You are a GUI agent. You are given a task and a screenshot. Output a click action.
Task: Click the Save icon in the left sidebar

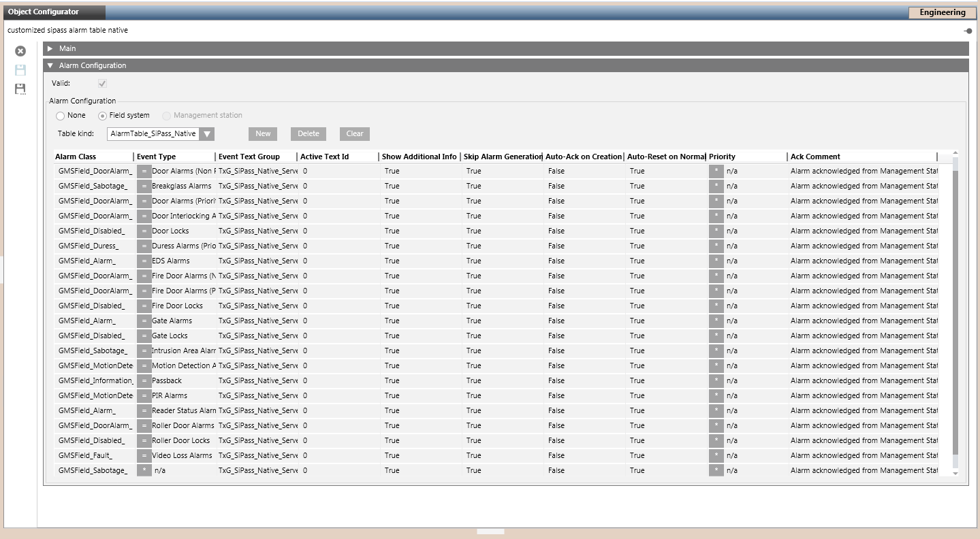click(20, 69)
